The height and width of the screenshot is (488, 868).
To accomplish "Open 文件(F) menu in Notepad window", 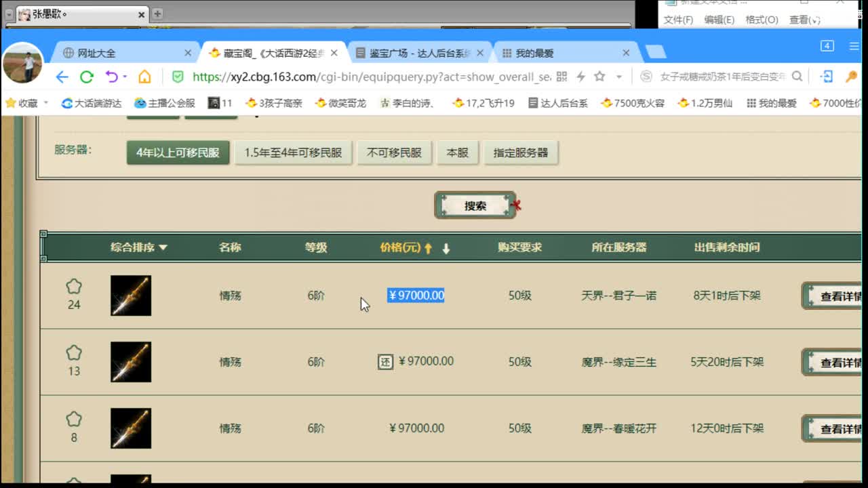I will [678, 20].
